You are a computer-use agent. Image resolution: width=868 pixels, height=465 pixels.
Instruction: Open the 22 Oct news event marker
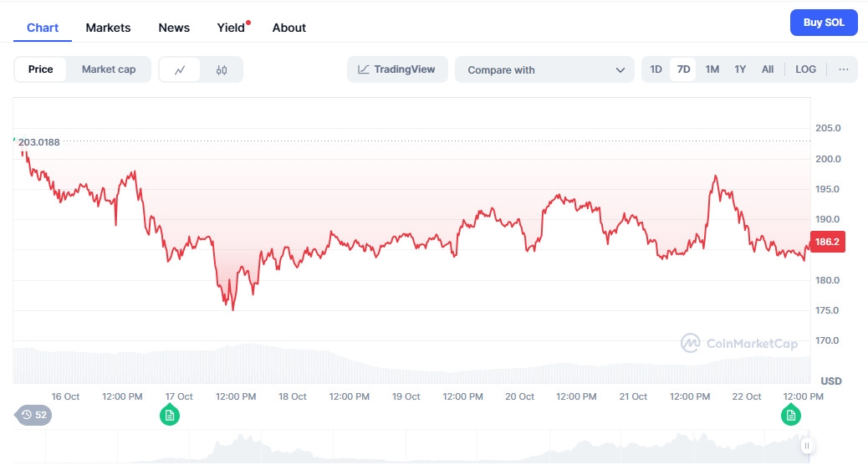click(790, 415)
